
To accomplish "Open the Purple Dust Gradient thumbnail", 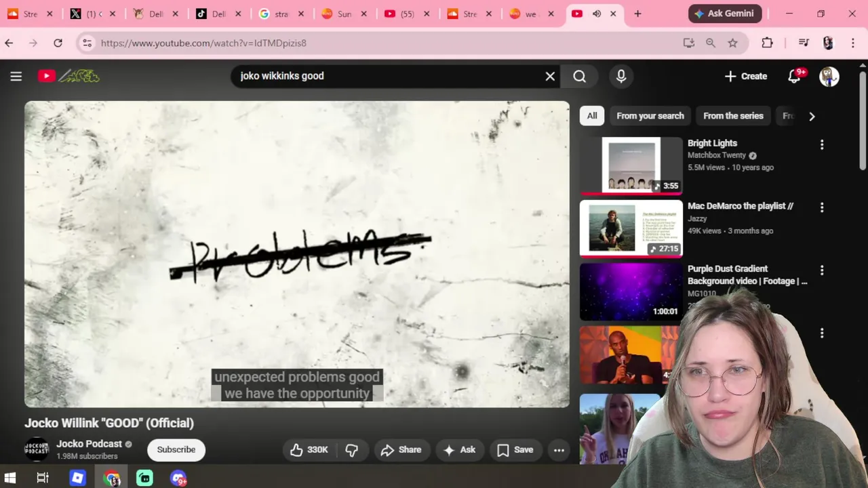I will click(631, 291).
